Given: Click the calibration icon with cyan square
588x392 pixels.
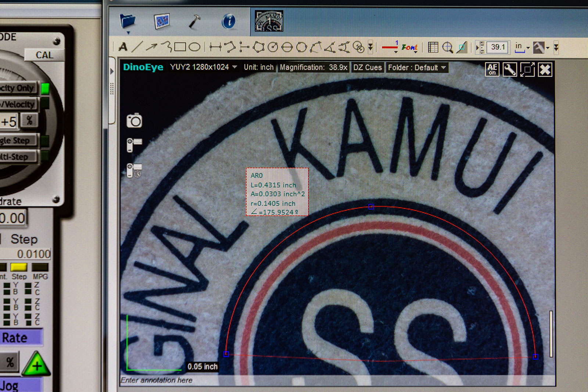Looking at the screenshot, I should tap(462, 47).
